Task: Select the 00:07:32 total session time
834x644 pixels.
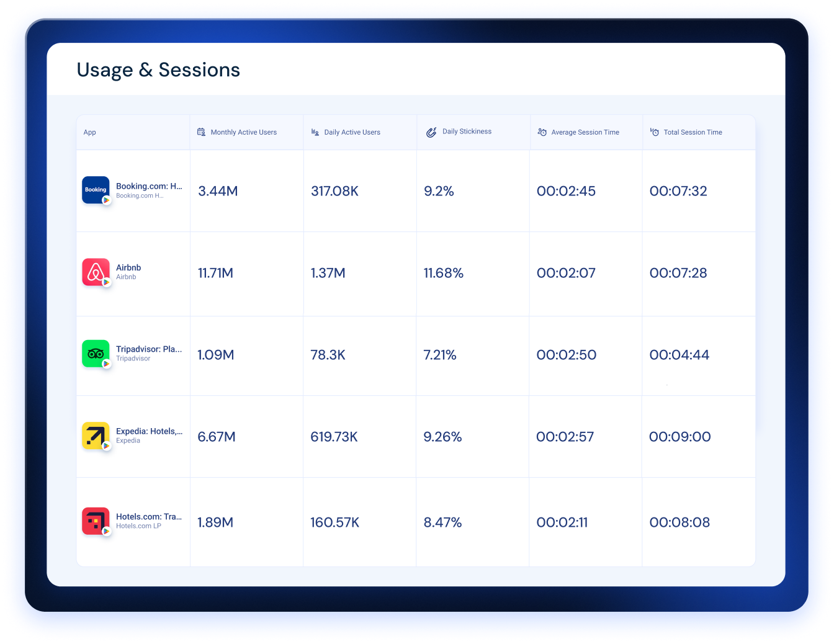Action: 678,191
